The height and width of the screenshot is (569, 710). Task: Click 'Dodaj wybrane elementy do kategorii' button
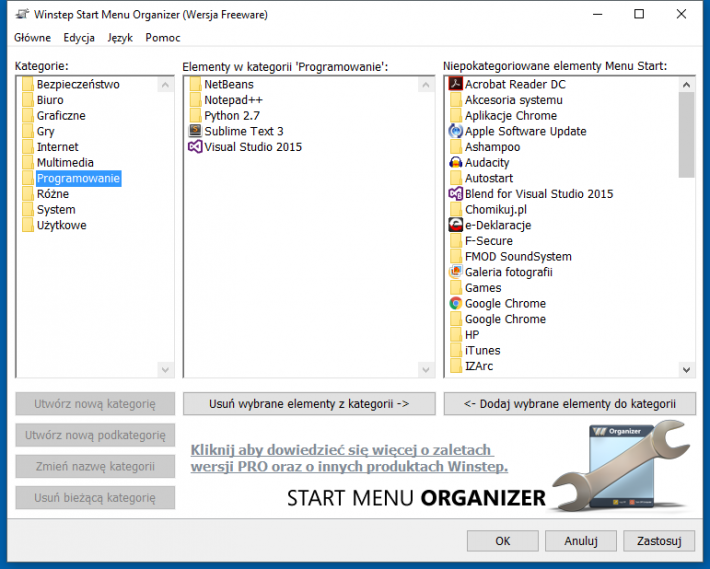pos(570,403)
